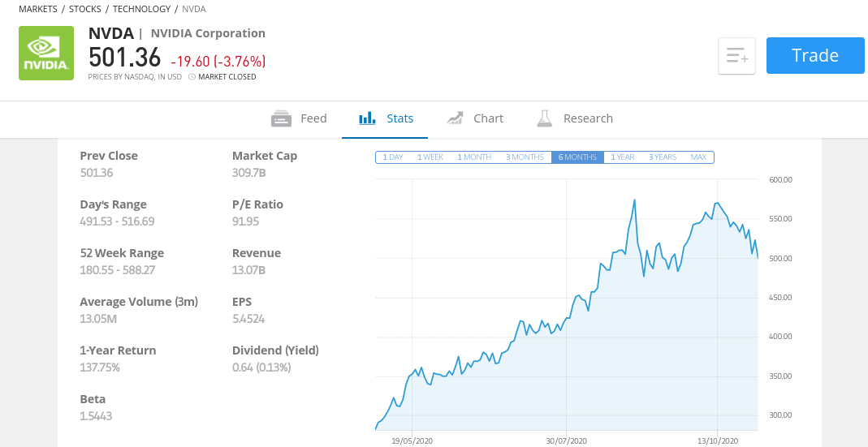
Task: Click the P/E Ratio value 91.95
Action: (245, 221)
